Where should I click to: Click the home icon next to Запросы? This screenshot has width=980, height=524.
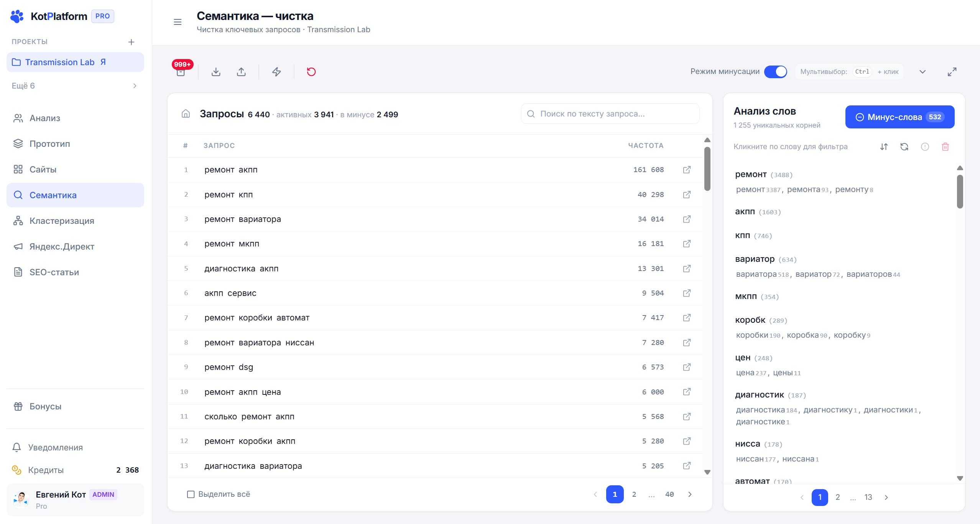(x=186, y=114)
